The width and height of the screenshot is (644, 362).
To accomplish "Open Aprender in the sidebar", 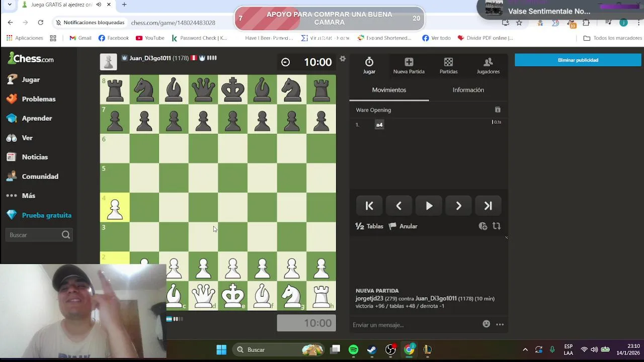I will point(30,118).
